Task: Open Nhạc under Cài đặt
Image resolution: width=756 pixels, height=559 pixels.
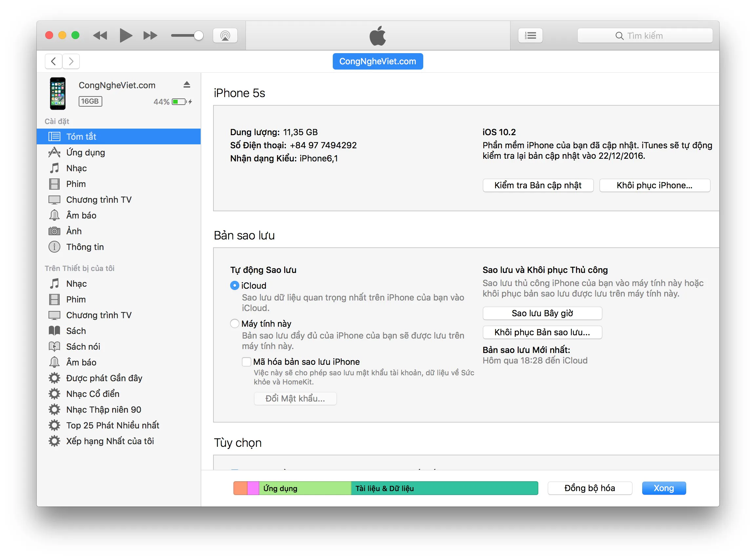Action: point(119,168)
